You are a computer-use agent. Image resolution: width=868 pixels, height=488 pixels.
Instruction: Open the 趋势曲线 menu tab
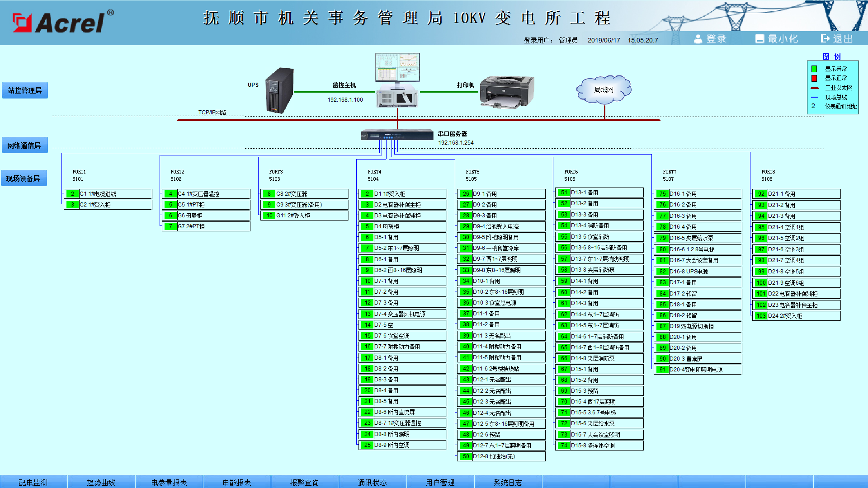coord(101,482)
